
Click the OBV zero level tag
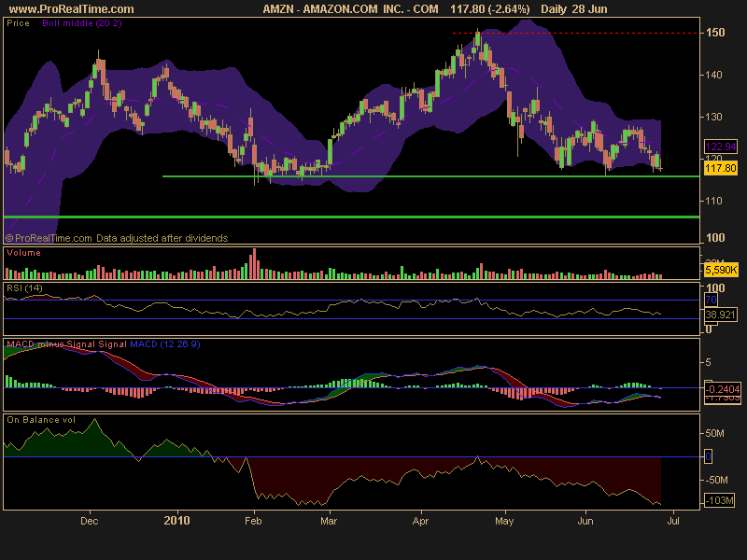[709, 456]
